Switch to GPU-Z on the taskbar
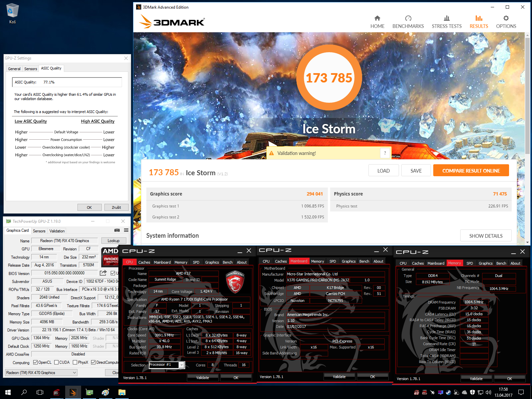This screenshot has width=532, height=399. click(89, 392)
